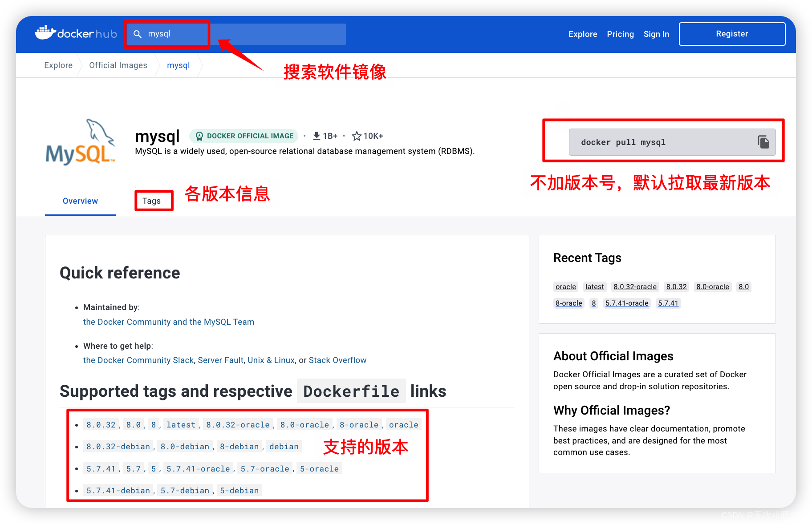Click the MySQL dolphin logo image
Screen dimensions: 812x524
(81, 142)
